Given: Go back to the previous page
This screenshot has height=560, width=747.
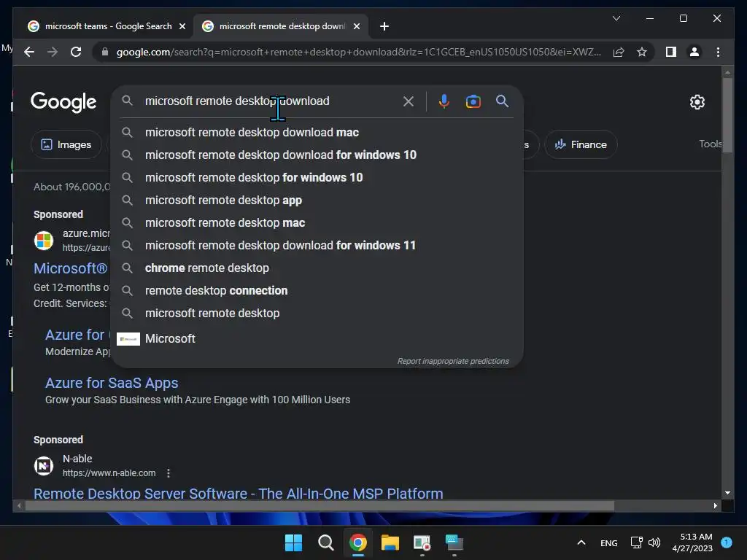Looking at the screenshot, I should coord(29,52).
